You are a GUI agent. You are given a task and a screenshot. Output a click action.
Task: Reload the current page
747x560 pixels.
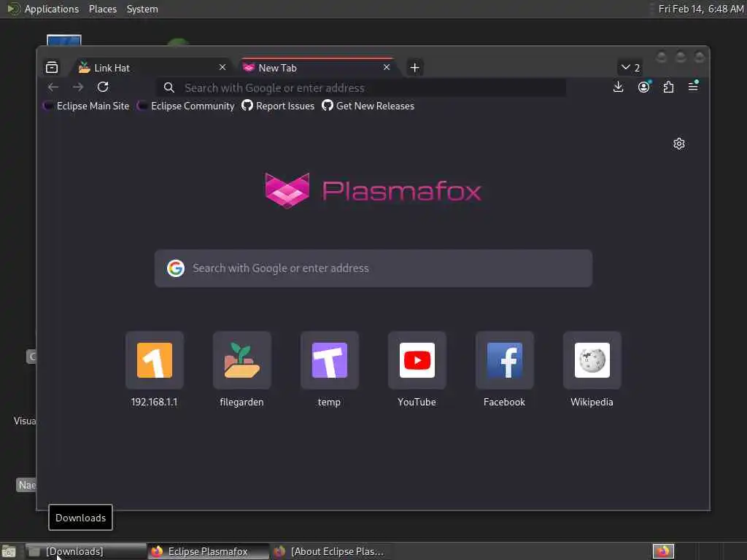tap(103, 87)
